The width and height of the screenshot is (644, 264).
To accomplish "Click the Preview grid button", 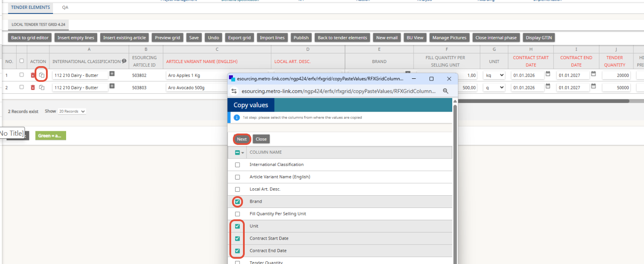I will (x=167, y=38).
